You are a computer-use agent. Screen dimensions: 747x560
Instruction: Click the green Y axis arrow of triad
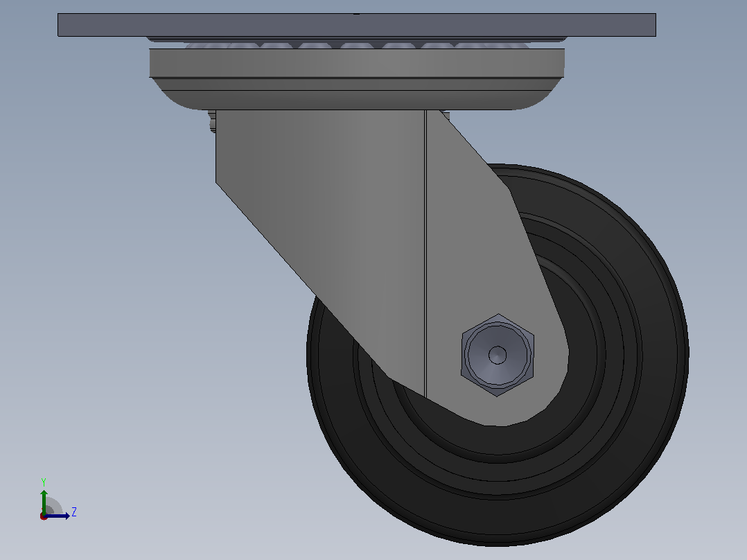[44, 501]
